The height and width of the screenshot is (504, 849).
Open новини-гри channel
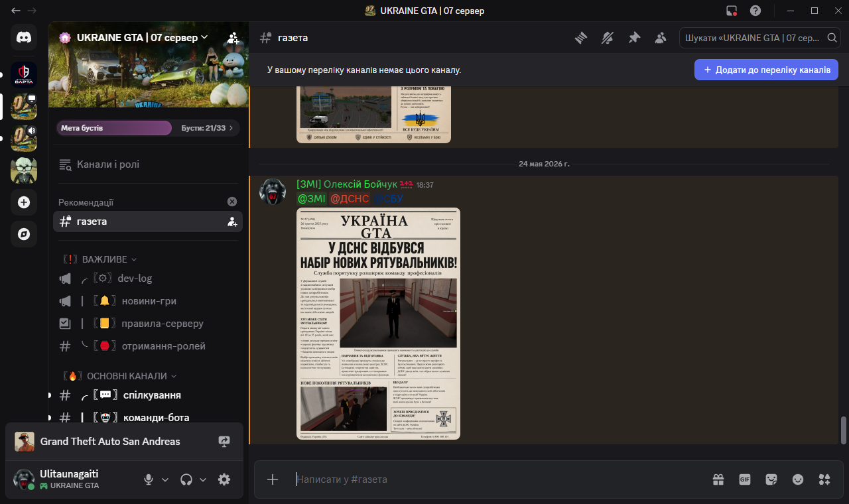click(147, 301)
